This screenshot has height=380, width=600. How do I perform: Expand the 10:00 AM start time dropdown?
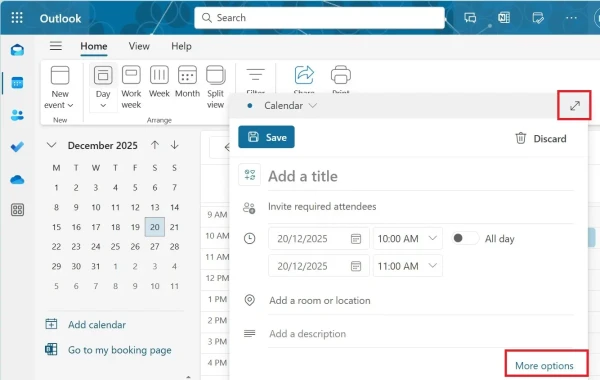[432, 238]
